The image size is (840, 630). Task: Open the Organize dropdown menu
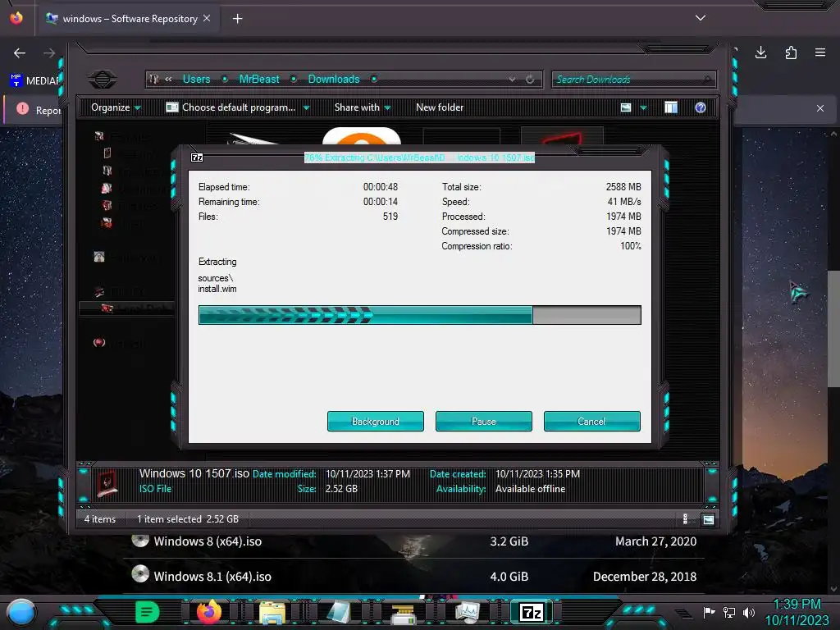tap(116, 107)
